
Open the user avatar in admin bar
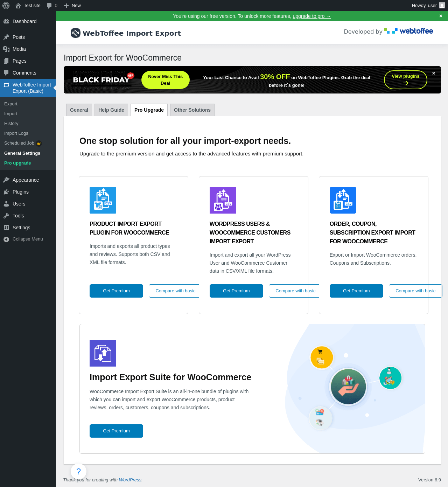pyautogui.click(x=442, y=6)
